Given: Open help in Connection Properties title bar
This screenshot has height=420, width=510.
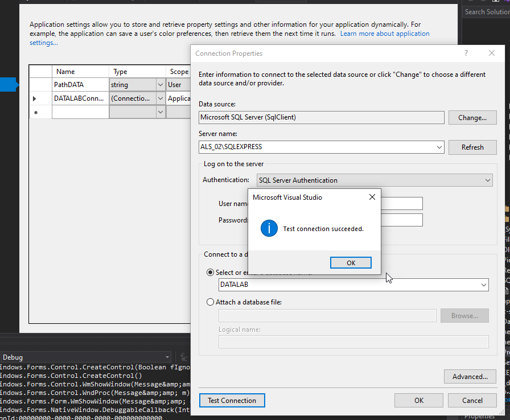Looking at the screenshot, I should [466, 53].
